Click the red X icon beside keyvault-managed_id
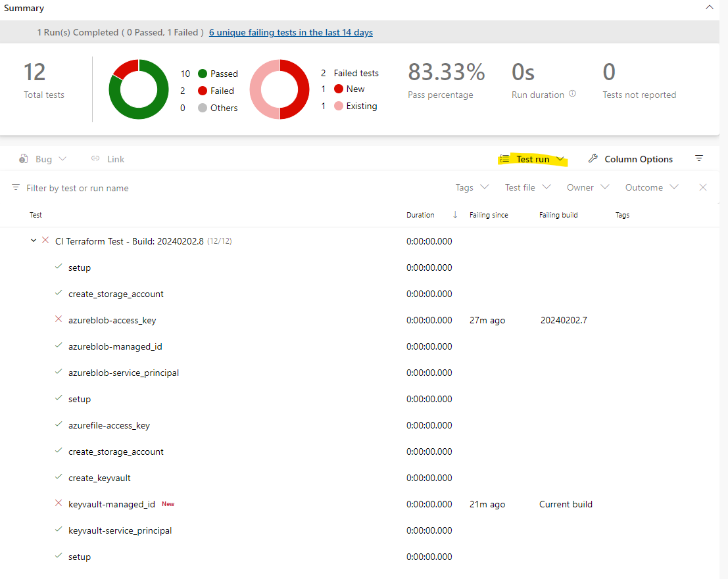 (x=59, y=503)
